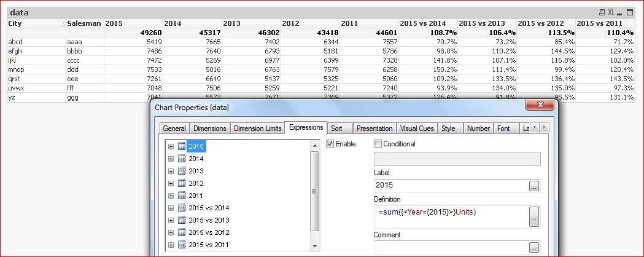The height and width of the screenshot is (257, 644).
Task: Select city cell abcd
Action: click(37, 42)
